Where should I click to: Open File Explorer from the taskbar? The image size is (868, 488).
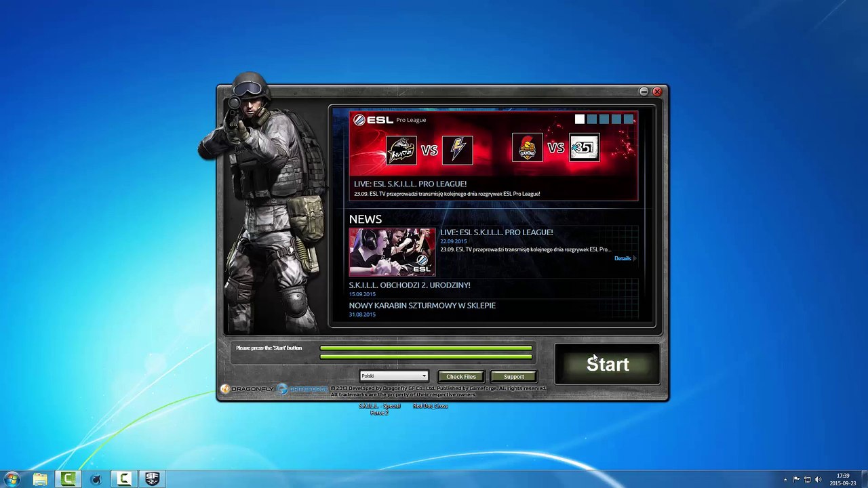pos(40,479)
